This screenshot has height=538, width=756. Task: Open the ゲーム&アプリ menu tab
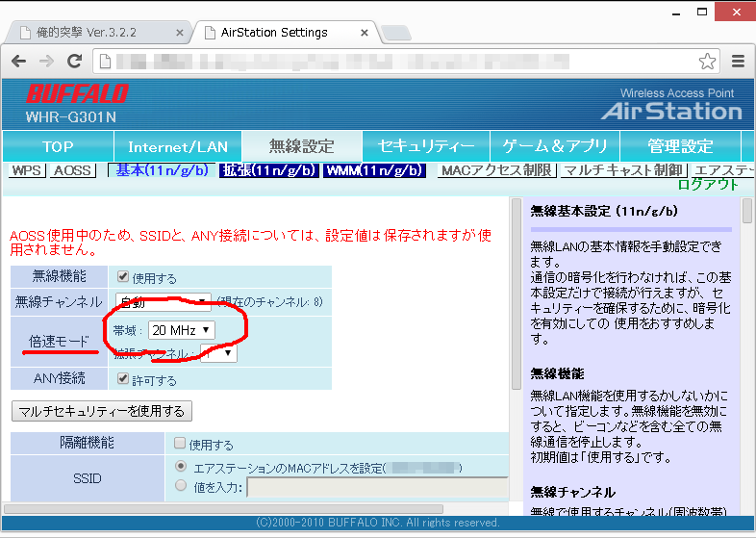pyautogui.click(x=555, y=146)
